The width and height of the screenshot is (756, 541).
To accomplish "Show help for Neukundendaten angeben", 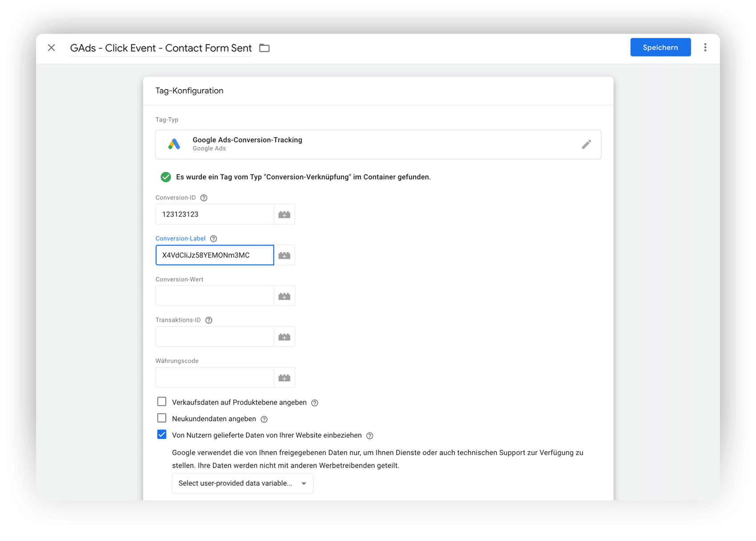I will [264, 419].
